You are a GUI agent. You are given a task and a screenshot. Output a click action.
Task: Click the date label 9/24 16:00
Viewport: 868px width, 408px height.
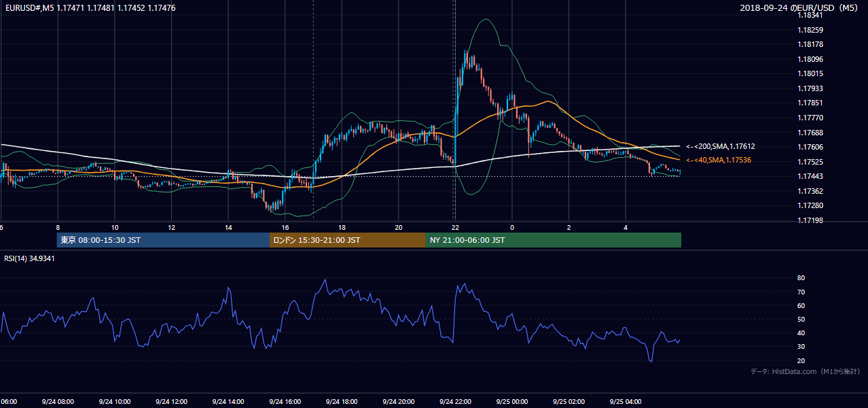(285, 402)
